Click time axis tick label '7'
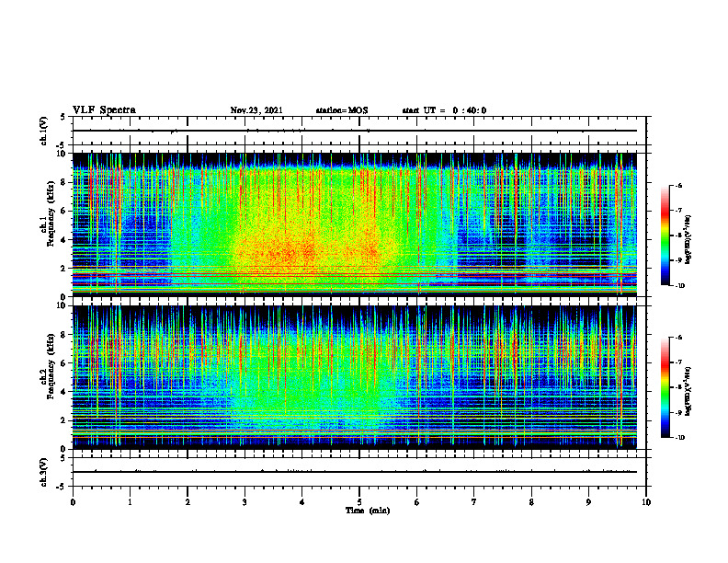 click(474, 502)
